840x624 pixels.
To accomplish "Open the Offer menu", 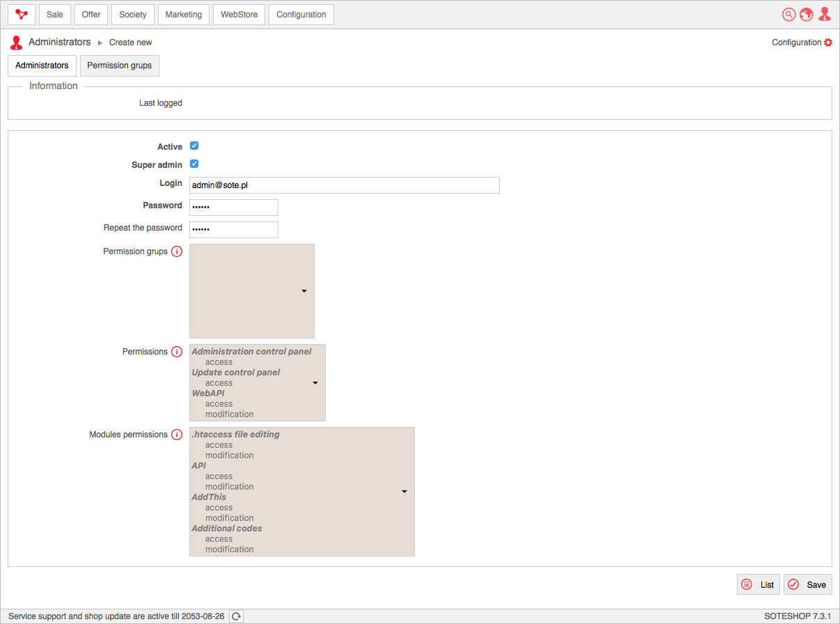I will coord(91,15).
